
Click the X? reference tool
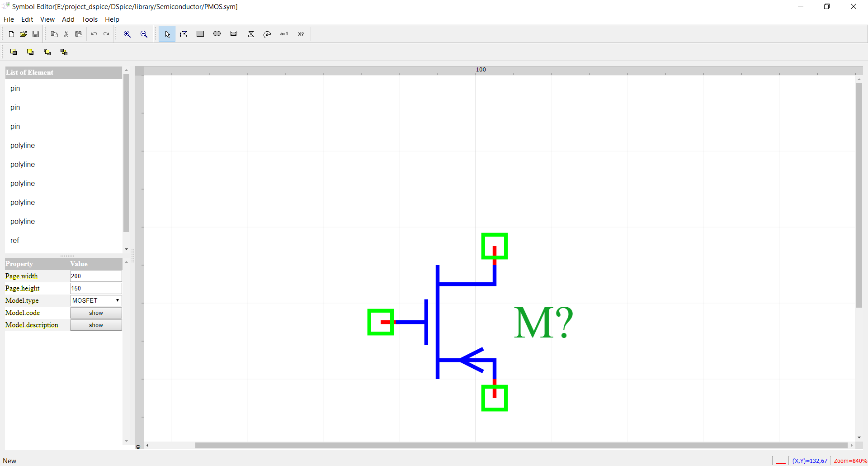(x=301, y=34)
